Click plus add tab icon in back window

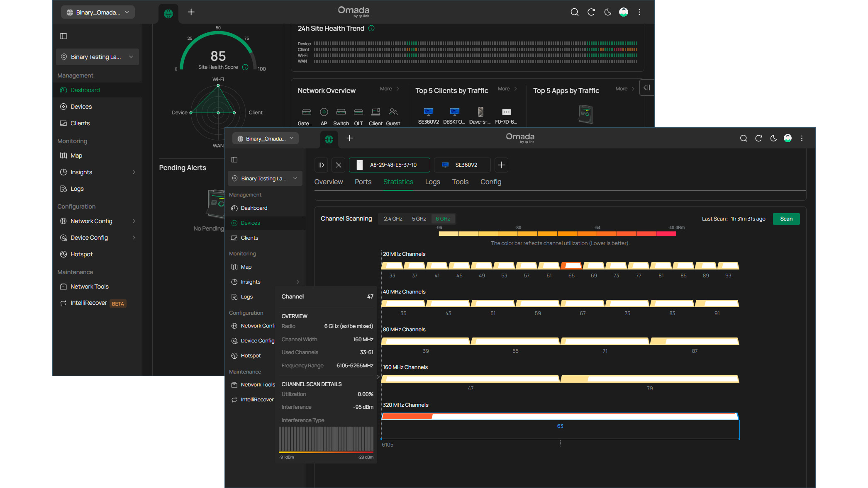coord(191,12)
